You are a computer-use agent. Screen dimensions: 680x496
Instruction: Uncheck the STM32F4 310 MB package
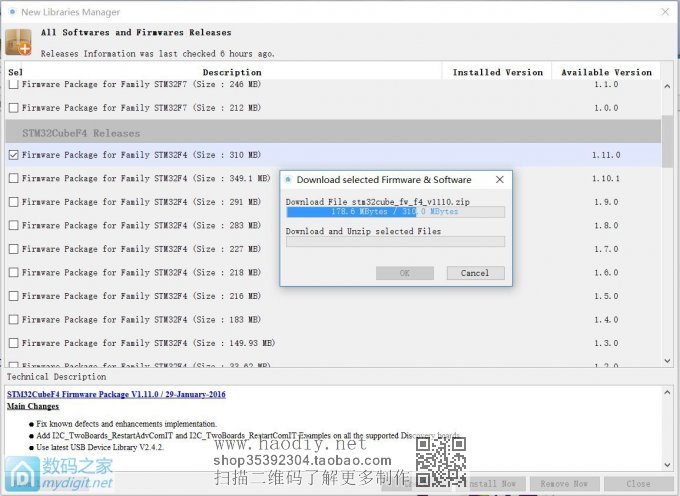13,155
